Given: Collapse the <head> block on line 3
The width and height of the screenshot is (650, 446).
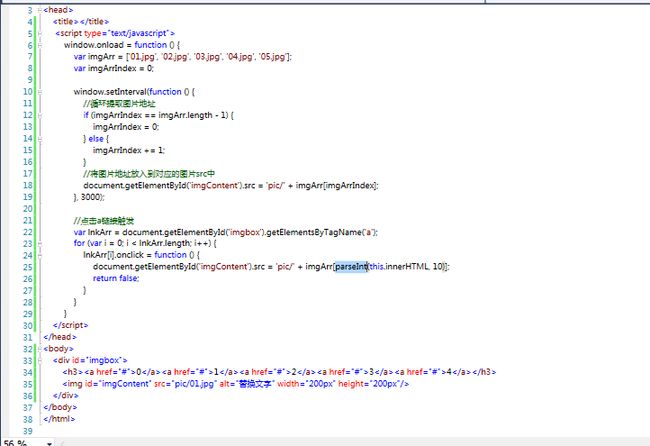Looking at the screenshot, I should pyautogui.click(x=40, y=10).
